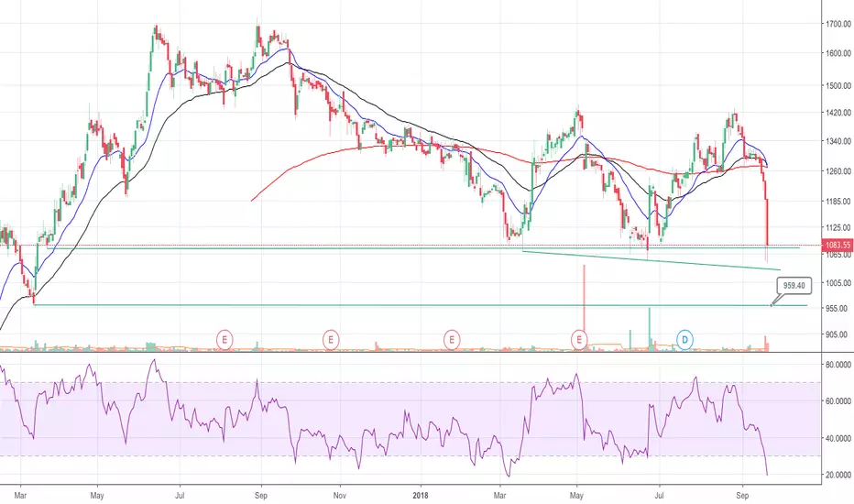This screenshot has width=854, height=504.
Task: Click the 955.00 price axis label
Action: pyautogui.click(x=838, y=309)
